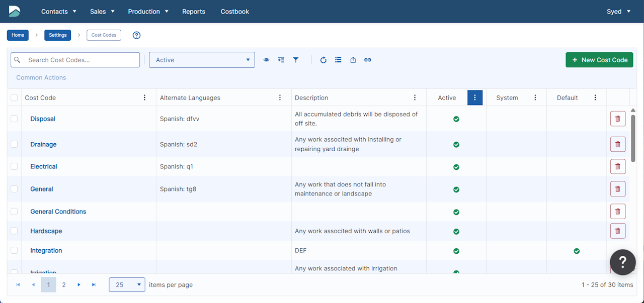644x303 pixels.
Task: Open the Active status filter dropdown
Action: pyautogui.click(x=202, y=60)
